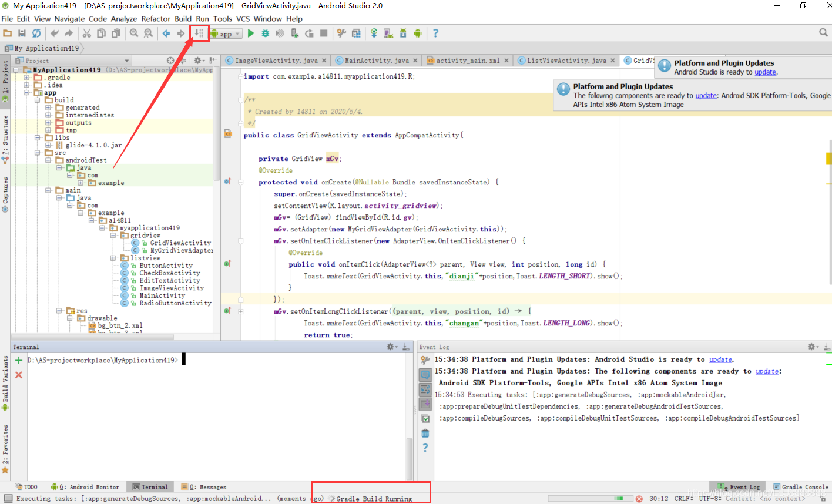Screen dimensions: 832x504
Task: Open the VCS menu
Action: [x=243, y=19]
